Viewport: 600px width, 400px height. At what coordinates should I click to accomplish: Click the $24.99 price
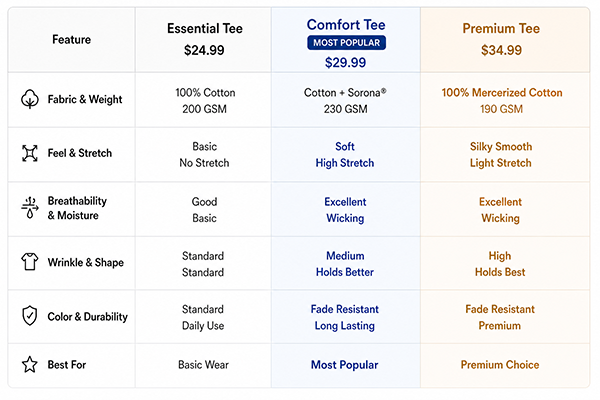coord(204,50)
